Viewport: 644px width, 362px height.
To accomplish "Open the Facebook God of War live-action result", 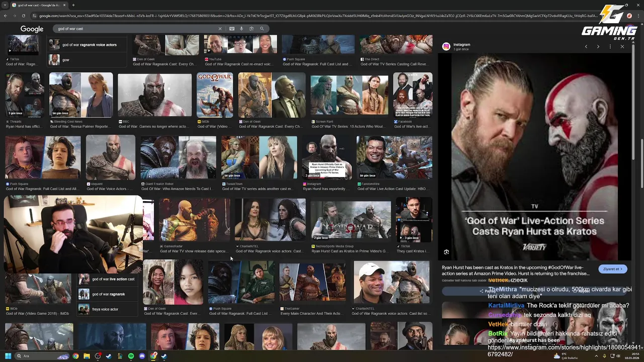I will tap(413, 96).
